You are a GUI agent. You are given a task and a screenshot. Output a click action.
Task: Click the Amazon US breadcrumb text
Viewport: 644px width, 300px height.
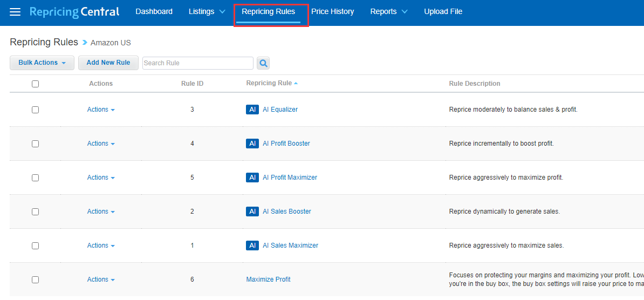click(111, 43)
